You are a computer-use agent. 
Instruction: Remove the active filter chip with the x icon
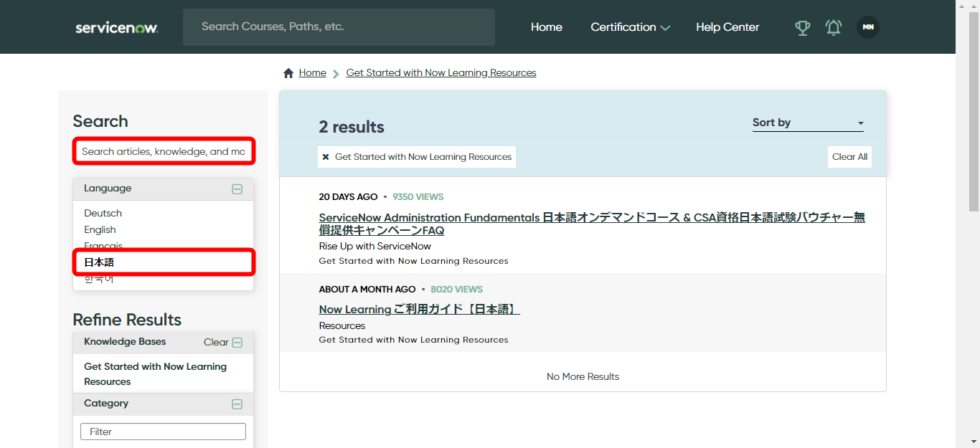coord(326,156)
